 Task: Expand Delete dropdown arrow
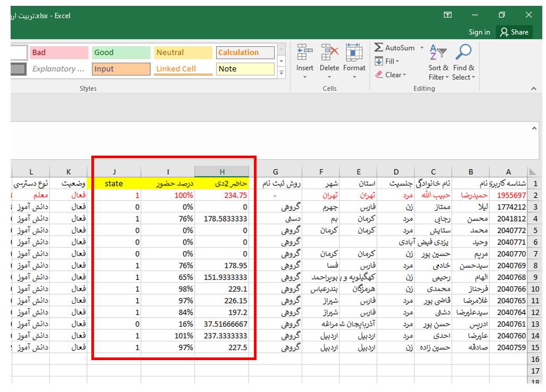(329, 77)
